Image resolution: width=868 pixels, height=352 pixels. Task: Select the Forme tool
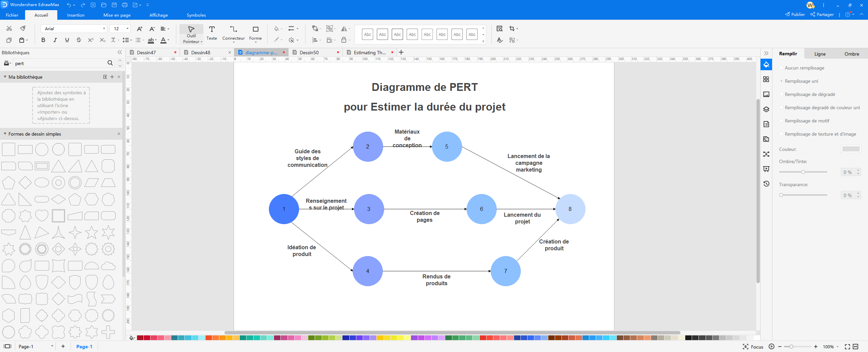tap(255, 34)
